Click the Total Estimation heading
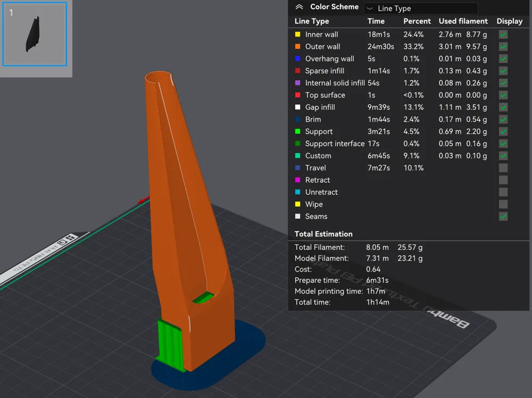Viewport: 532px width, 398px height. tap(323, 234)
